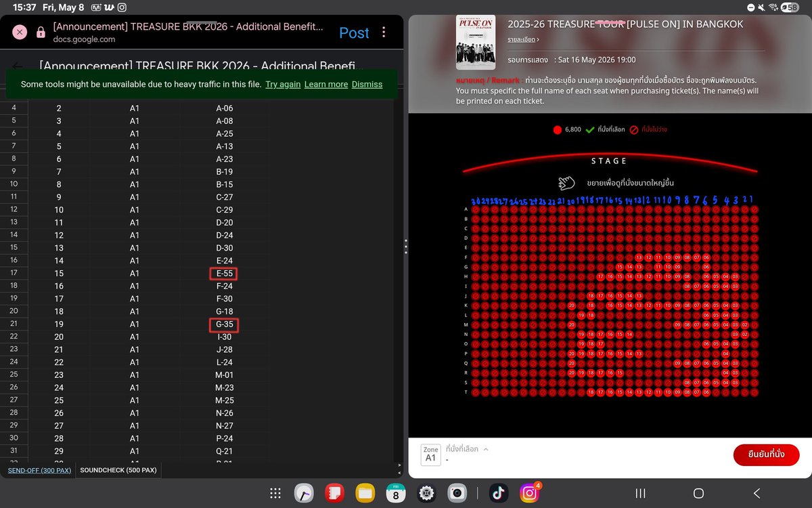Viewport: 812px width, 508px height.
Task: Expand the ที่นั่งที่เลือก selected seats panel
Action: pos(467,449)
